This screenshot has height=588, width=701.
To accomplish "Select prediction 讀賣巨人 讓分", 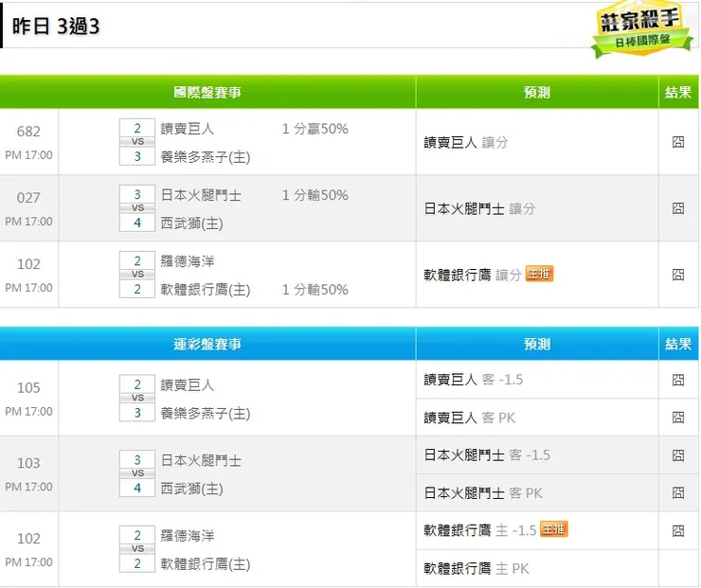I will [x=466, y=142].
